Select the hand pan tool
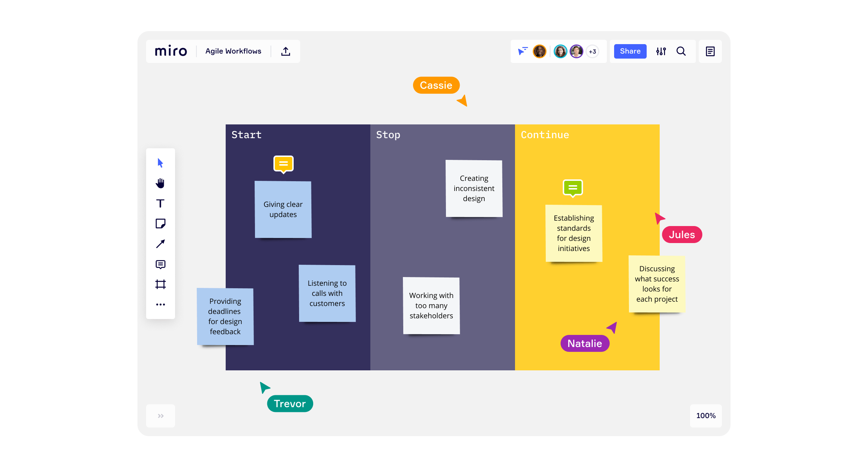Viewport: 868px width, 468px height. click(x=160, y=183)
